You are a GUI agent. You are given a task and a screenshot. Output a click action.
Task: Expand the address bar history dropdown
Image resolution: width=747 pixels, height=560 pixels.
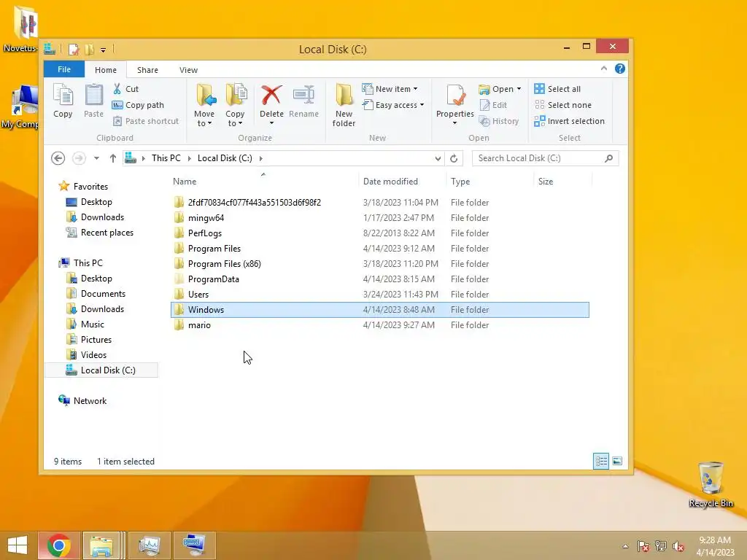tap(438, 158)
